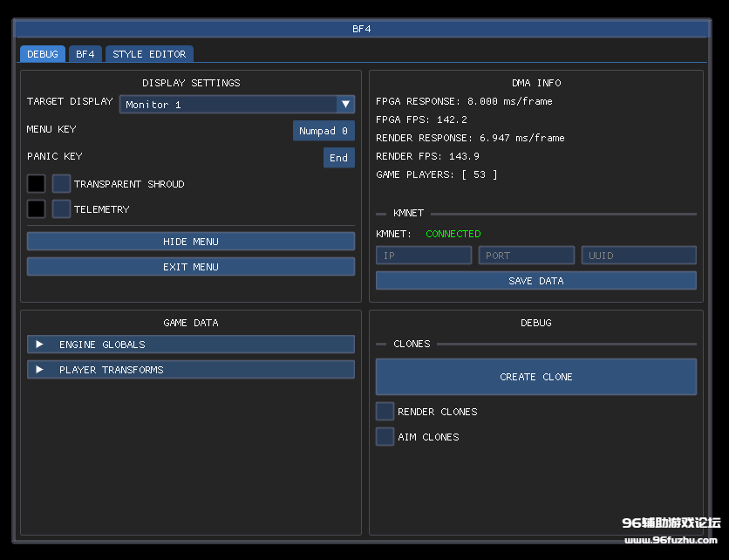Viewport: 729px width, 560px height.
Task: Click the Exit Menu button
Action: coord(190,267)
